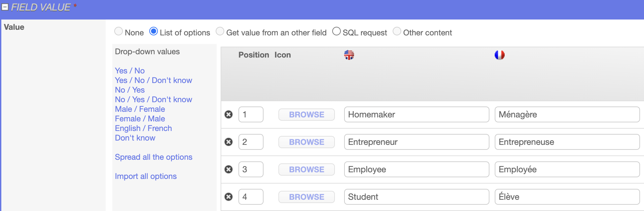Select Get value from an other field

click(x=220, y=31)
